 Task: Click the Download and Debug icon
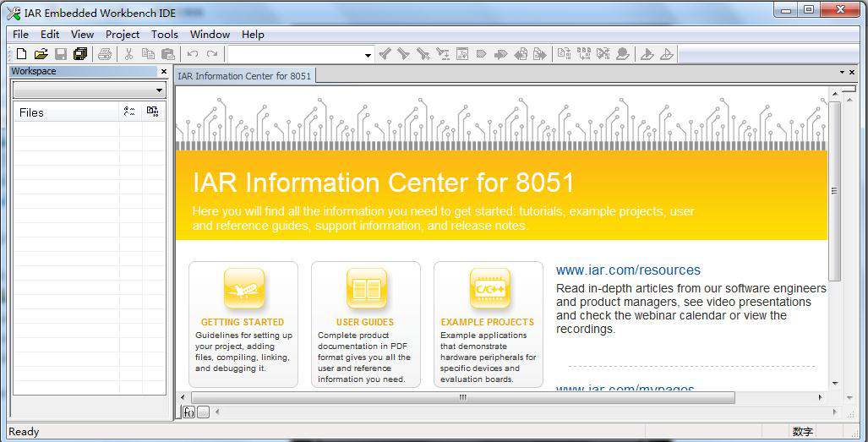point(647,54)
